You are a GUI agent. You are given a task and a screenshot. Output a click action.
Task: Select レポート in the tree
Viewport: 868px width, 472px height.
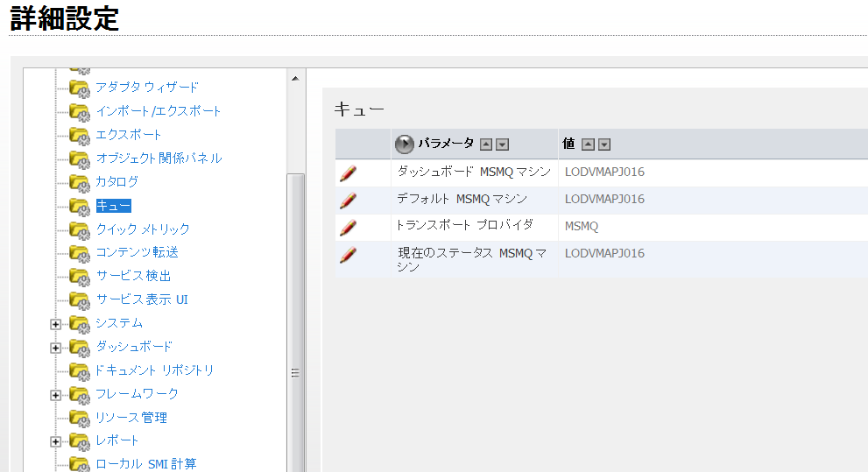(116, 441)
